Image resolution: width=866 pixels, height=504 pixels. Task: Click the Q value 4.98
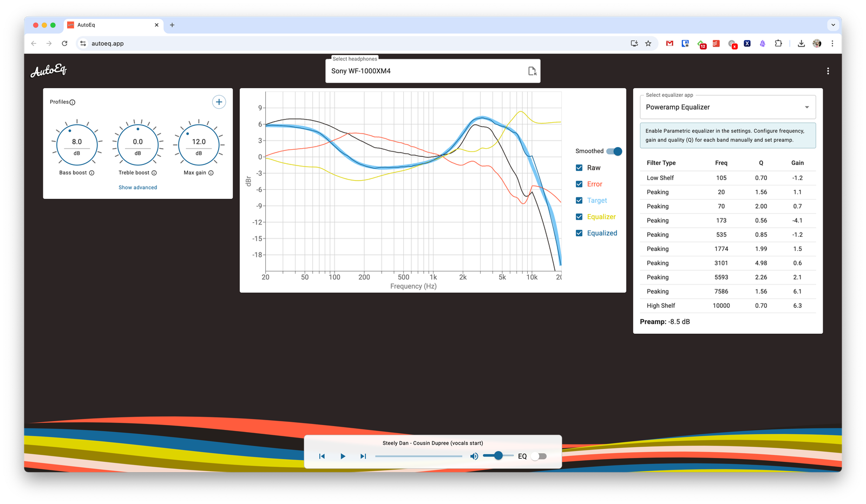pos(761,263)
